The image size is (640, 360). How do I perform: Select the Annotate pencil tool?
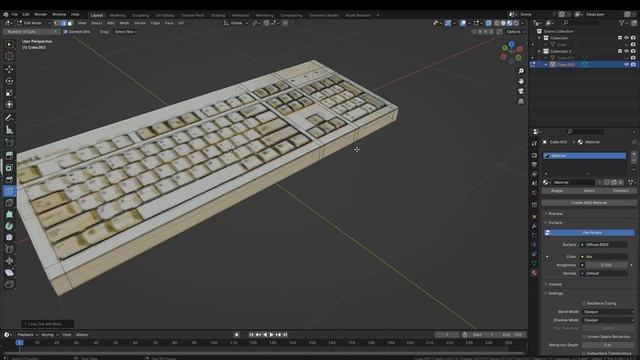pyautogui.click(x=9, y=118)
